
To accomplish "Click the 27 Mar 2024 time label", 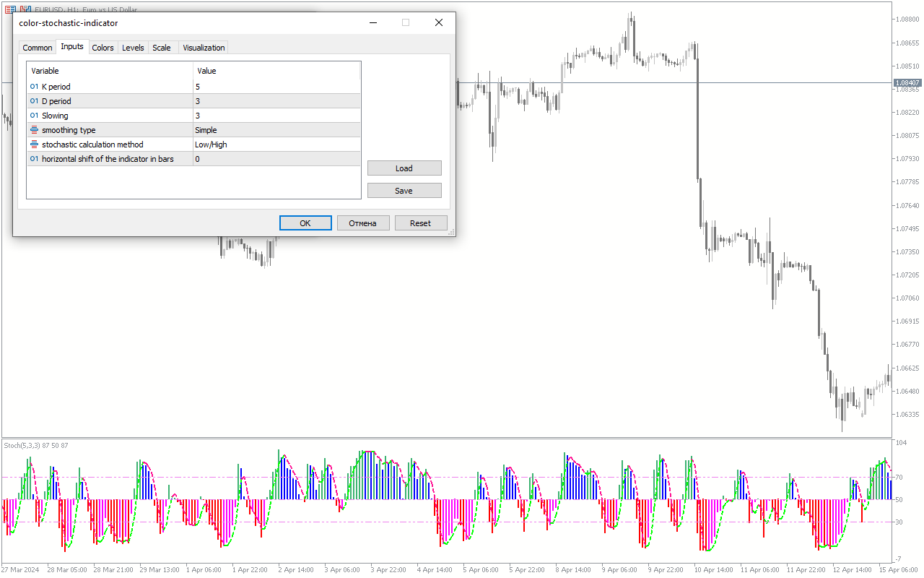I will tap(20, 570).
